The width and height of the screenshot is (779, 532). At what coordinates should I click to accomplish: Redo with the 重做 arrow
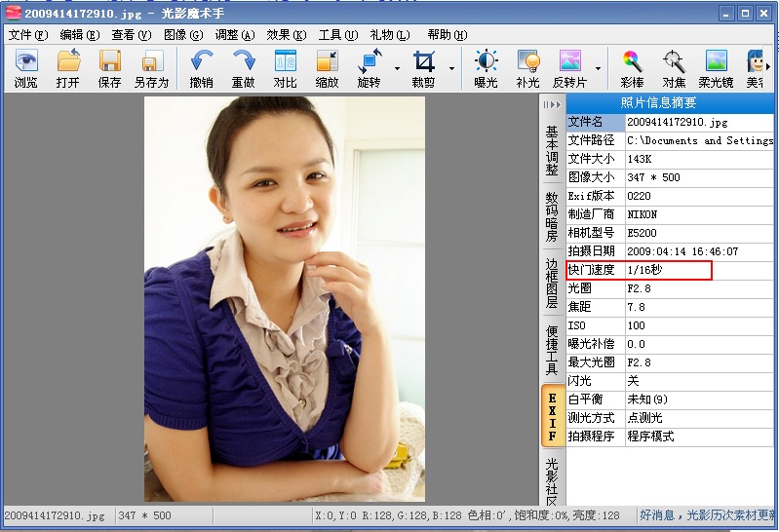(x=244, y=68)
